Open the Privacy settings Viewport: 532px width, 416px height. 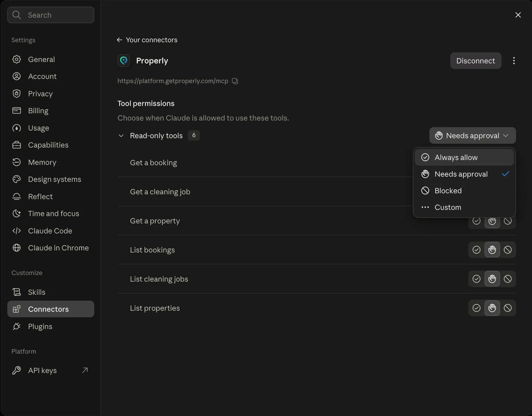click(51, 94)
